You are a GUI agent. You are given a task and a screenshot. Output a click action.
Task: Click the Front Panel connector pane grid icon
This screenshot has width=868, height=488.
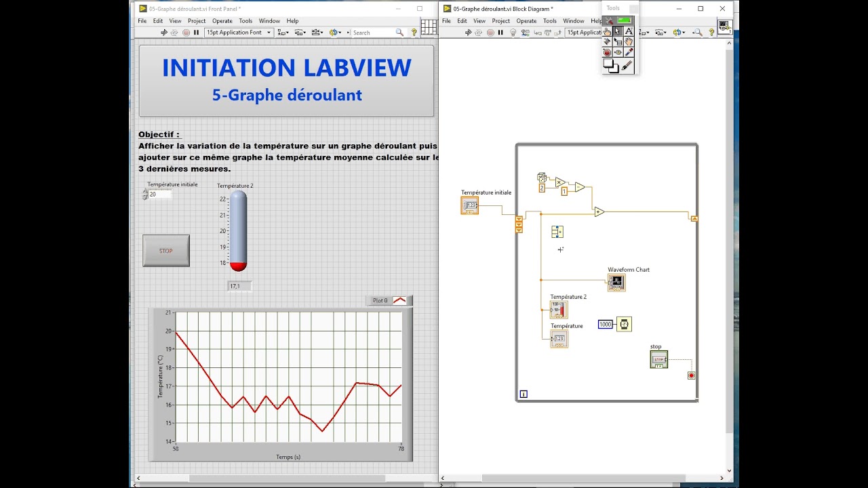point(429,27)
